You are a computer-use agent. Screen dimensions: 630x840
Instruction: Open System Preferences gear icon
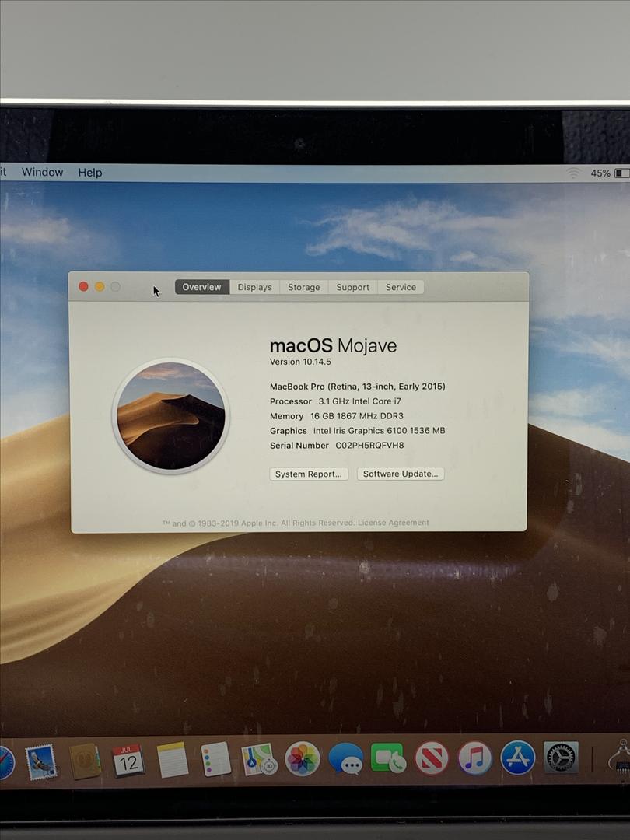tap(561, 758)
